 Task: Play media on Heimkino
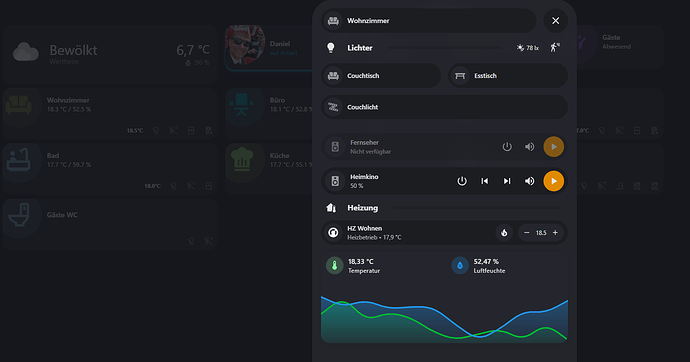click(554, 181)
